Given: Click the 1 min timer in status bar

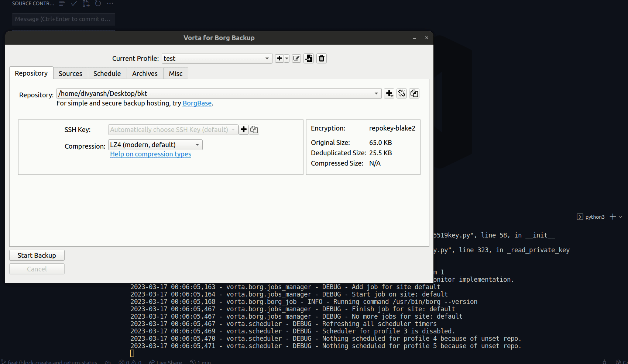Looking at the screenshot, I should [x=200, y=362].
